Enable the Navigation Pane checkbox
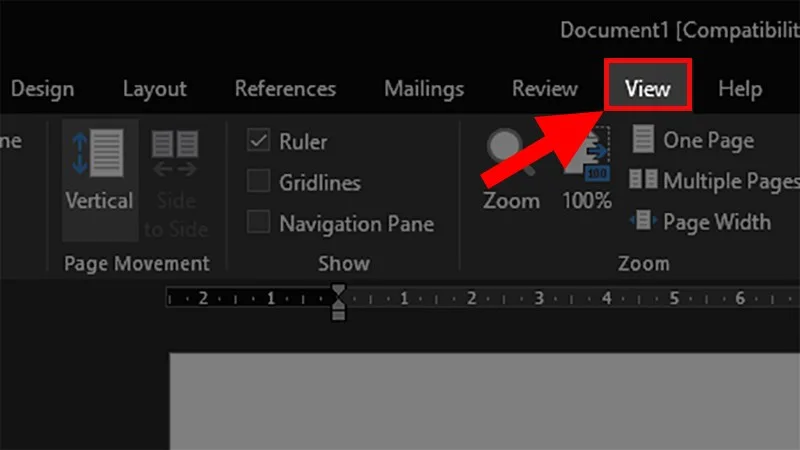 pos(258,222)
